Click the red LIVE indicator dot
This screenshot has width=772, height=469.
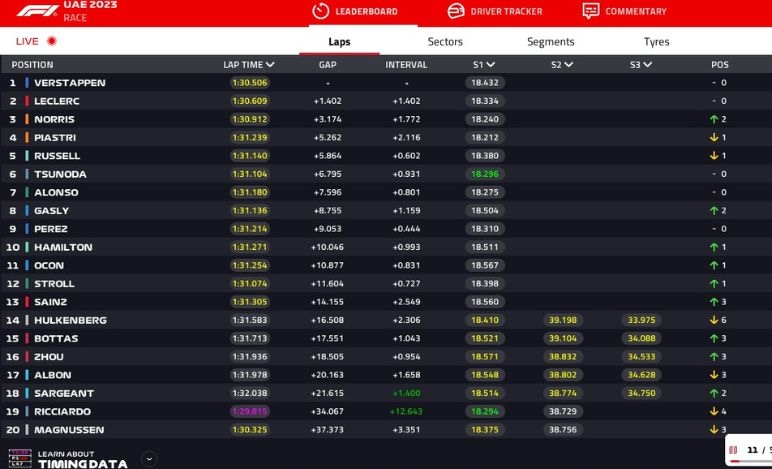click(52, 41)
